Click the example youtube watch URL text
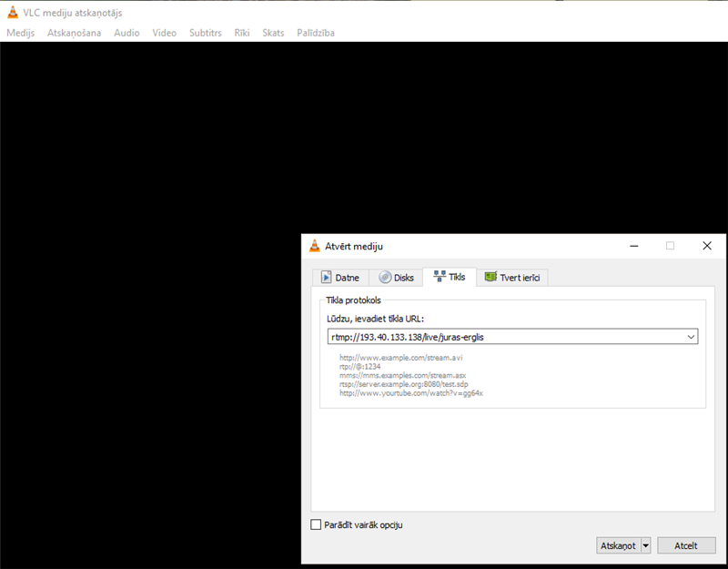 pos(411,393)
